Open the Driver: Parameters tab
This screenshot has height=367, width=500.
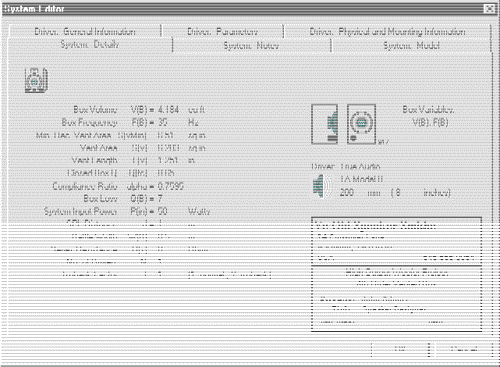click(x=222, y=32)
